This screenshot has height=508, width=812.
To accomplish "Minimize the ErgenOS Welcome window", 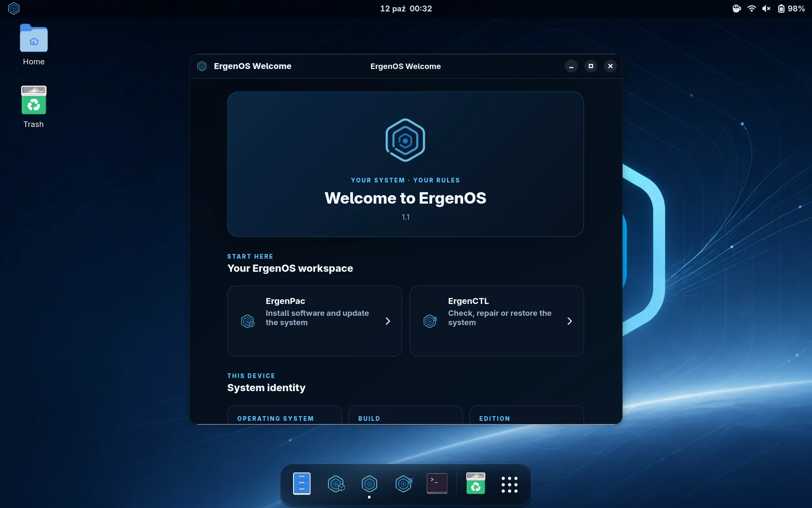I will pos(571,66).
